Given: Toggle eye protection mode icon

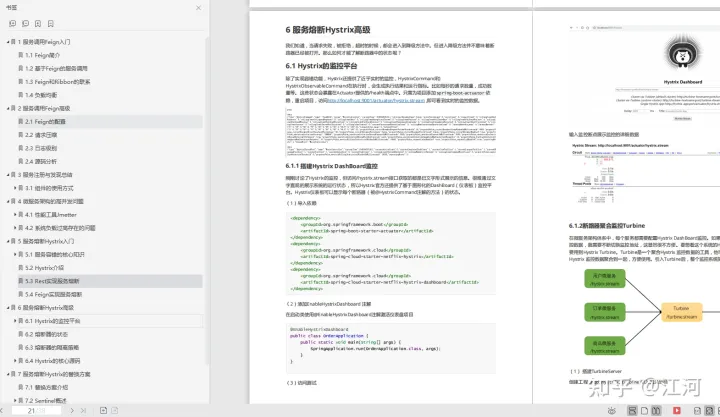Looking at the screenshot, I should click(611, 411).
